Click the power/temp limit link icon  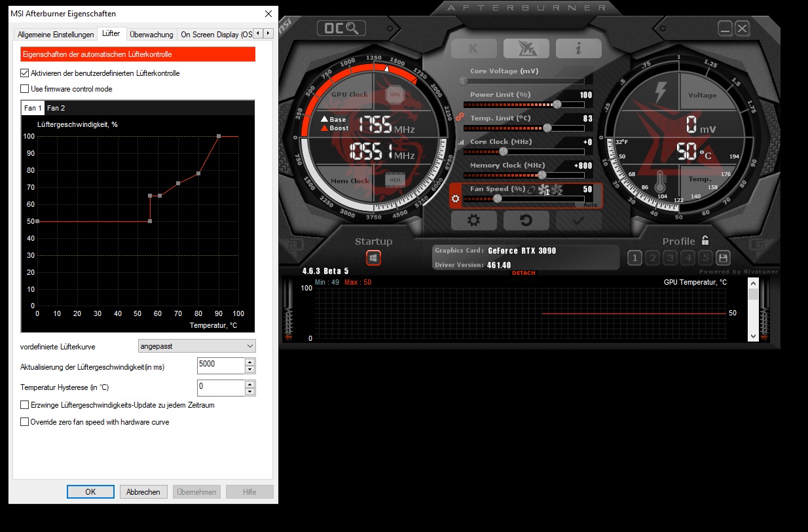(460, 117)
